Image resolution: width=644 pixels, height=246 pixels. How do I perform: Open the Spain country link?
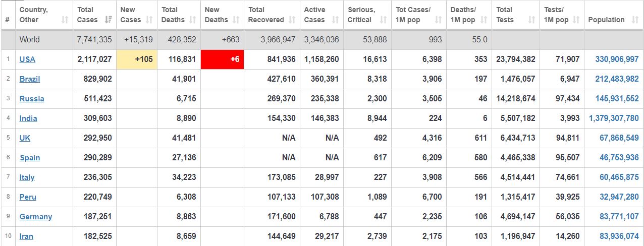(x=30, y=157)
